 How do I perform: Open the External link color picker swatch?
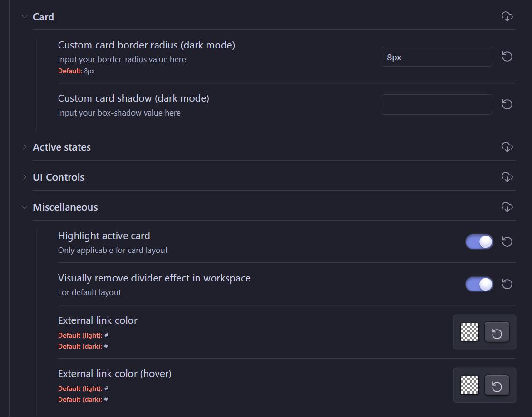coord(469,332)
